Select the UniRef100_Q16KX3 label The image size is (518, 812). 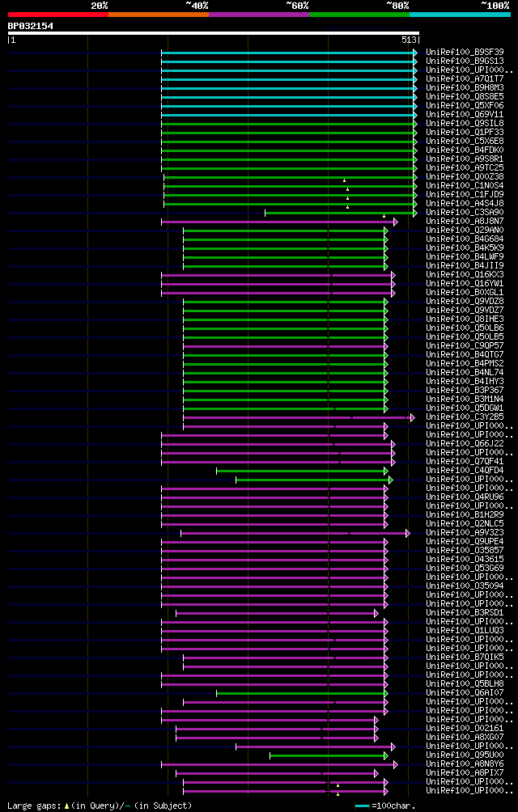click(x=465, y=274)
